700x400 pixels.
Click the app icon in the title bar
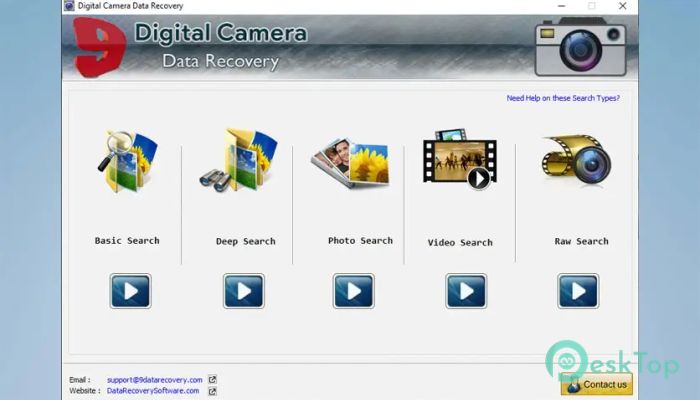pos(69,6)
